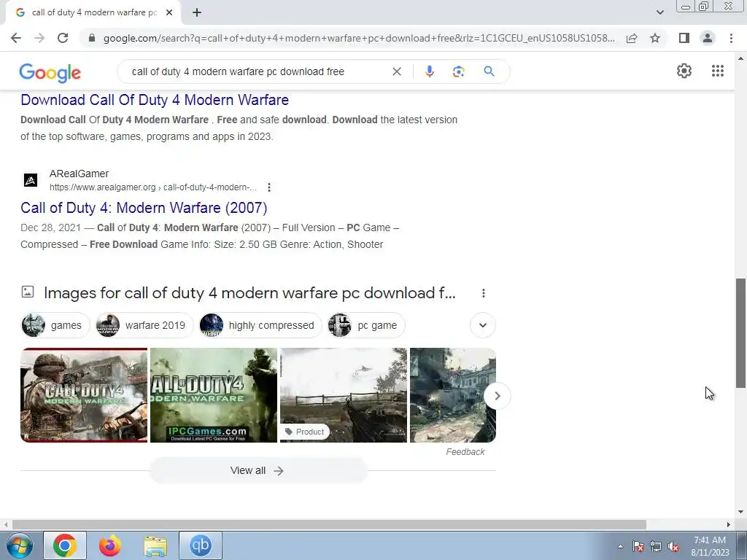Show hidden tray icons arrow
747x560 pixels.
click(x=620, y=546)
